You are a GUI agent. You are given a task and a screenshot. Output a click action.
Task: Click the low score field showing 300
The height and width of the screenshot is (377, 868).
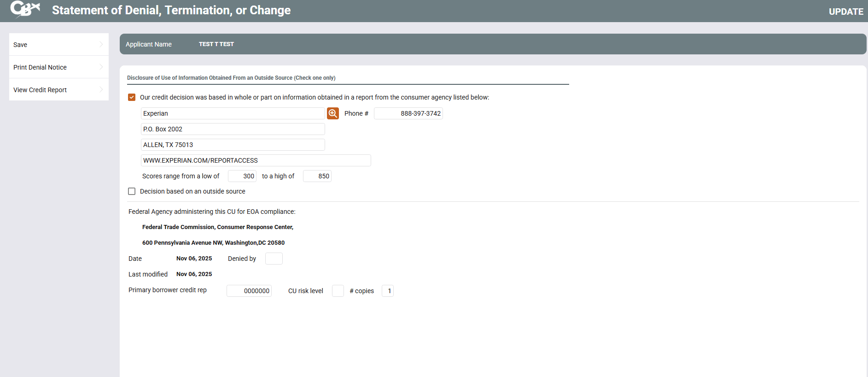point(242,176)
